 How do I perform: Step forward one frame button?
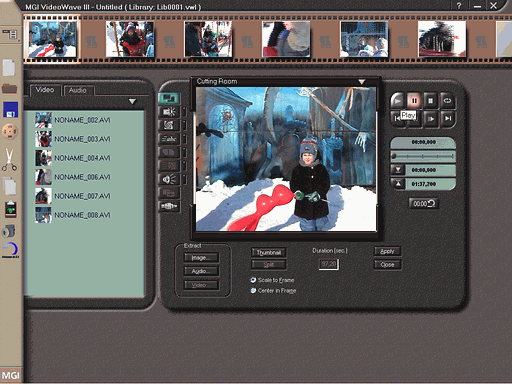tap(431, 118)
